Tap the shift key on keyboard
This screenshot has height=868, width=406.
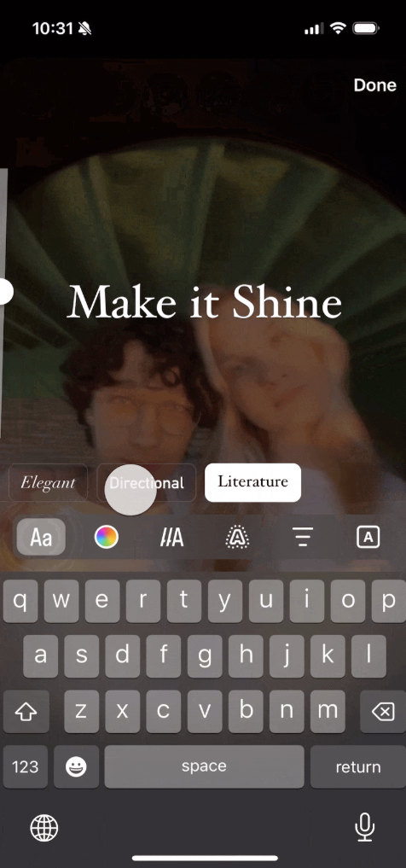[x=26, y=711]
